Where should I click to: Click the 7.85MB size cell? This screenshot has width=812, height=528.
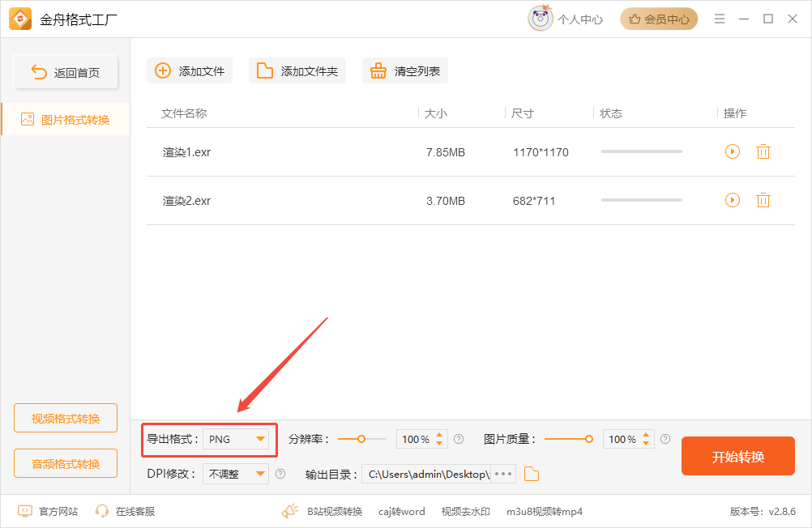(446, 152)
